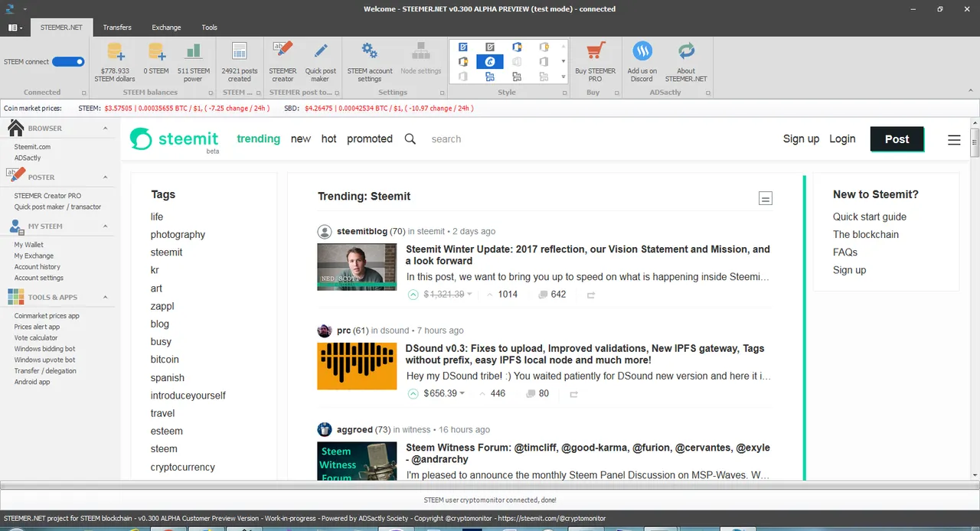The height and width of the screenshot is (531, 980).
Task: Open the Vote calculator tool
Action: [36, 337]
